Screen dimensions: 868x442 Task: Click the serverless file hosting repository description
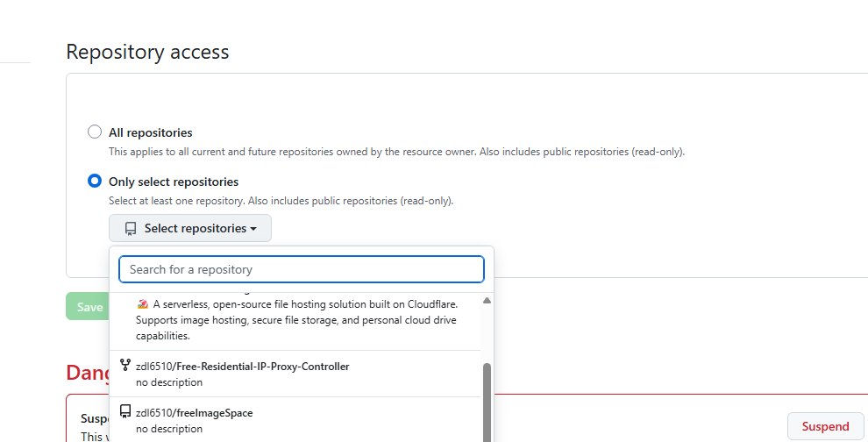[296, 319]
